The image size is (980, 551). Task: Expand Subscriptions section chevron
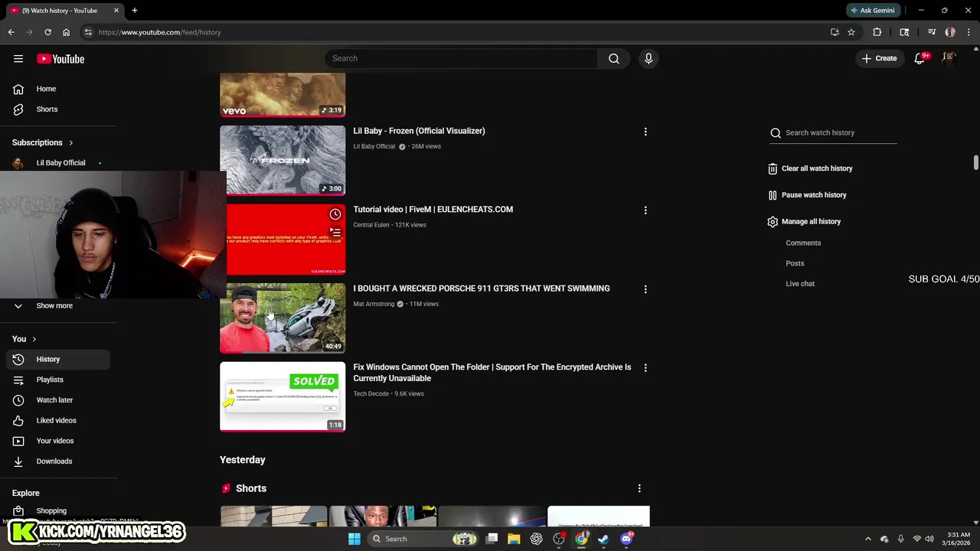pyautogui.click(x=71, y=142)
